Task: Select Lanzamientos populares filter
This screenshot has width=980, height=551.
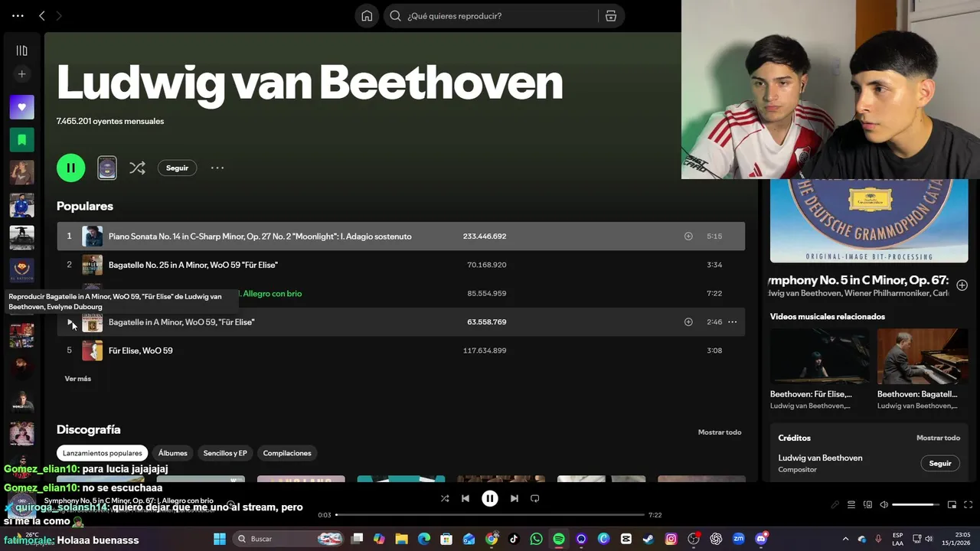Action: pos(103,453)
